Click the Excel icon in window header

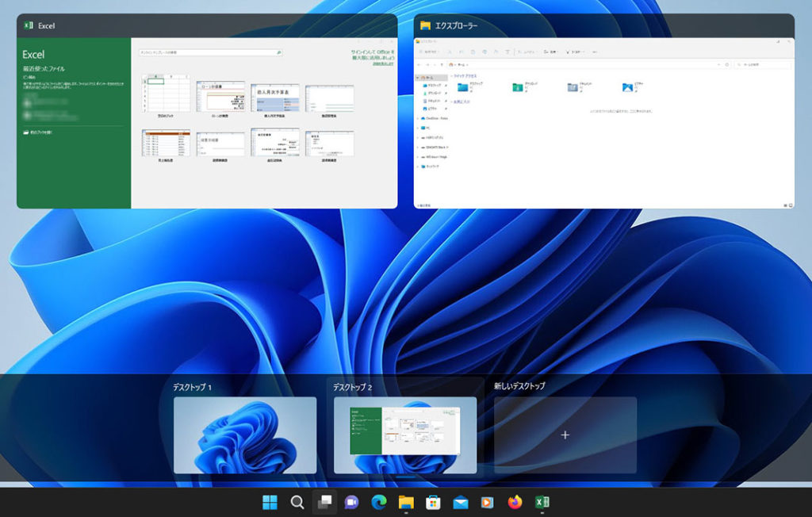pos(29,25)
